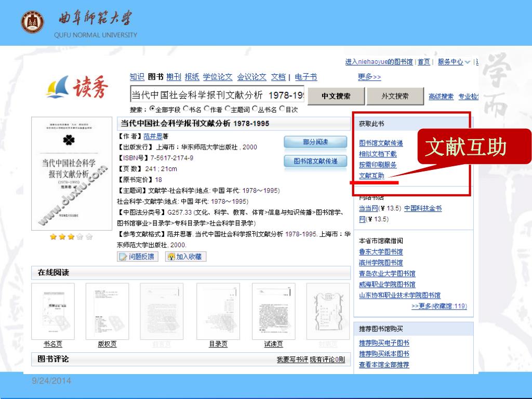Select the 全部字段 search radio button
Image resolution: width=532 pixels, height=399 pixels.
[x=152, y=109]
